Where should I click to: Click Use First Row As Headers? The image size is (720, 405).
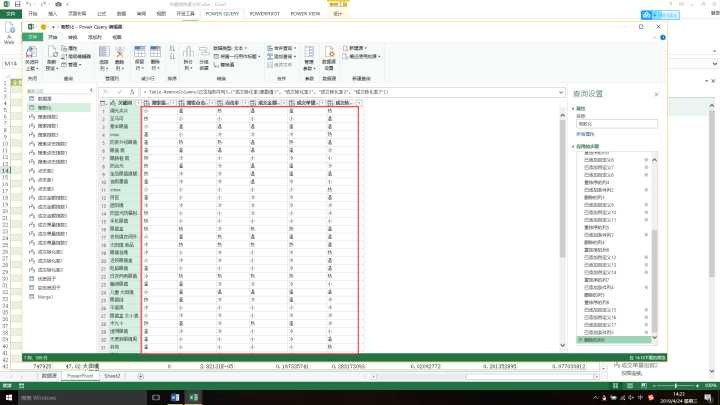click(x=236, y=56)
